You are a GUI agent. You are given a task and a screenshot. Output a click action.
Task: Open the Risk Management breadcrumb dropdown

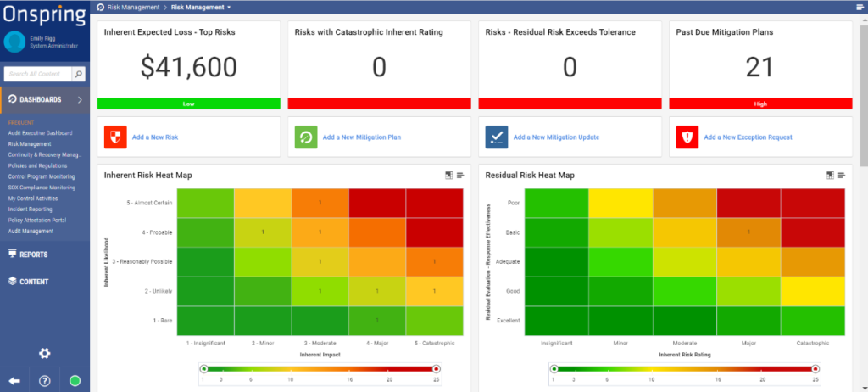pos(229,7)
